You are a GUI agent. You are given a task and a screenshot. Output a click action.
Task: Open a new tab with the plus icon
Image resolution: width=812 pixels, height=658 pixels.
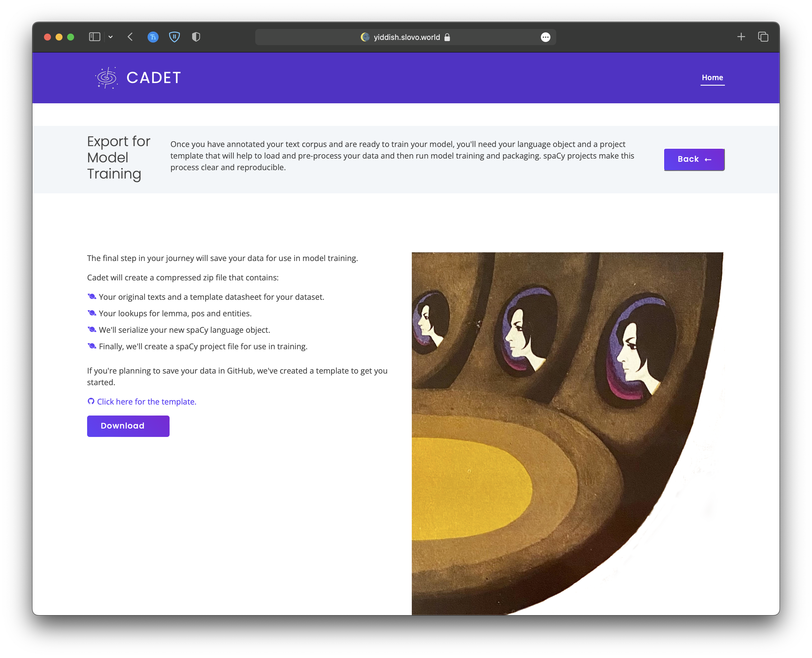pyautogui.click(x=741, y=37)
